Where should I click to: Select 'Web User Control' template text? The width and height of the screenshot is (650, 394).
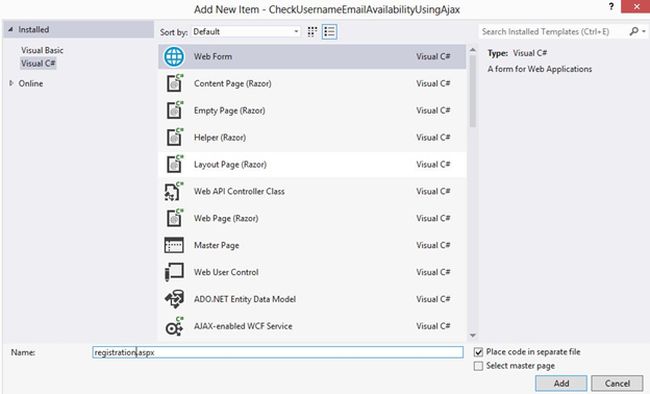tap(226, 272)
